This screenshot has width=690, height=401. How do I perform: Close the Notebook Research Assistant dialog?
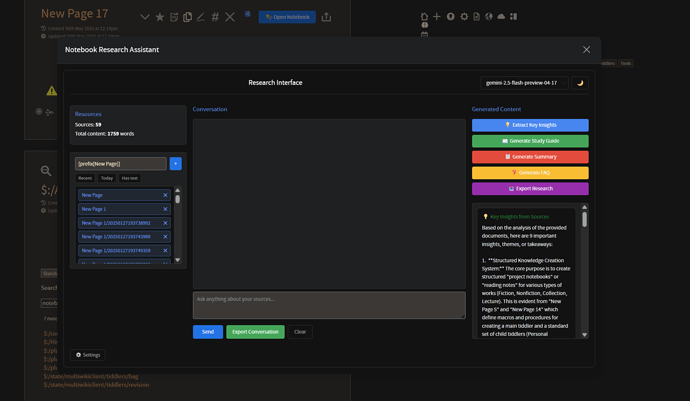pos(586,50)
